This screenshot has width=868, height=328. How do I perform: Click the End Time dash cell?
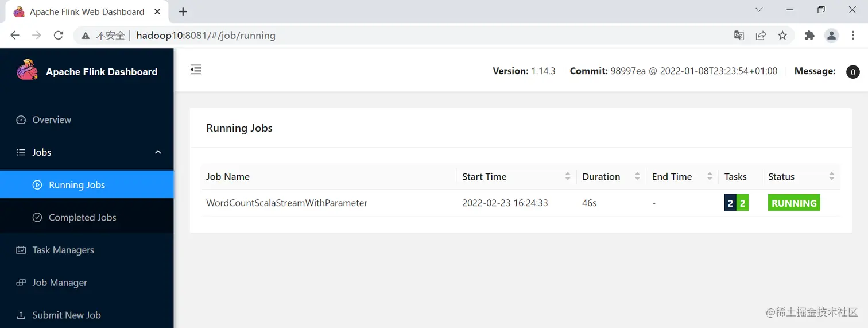click(654, 203)
